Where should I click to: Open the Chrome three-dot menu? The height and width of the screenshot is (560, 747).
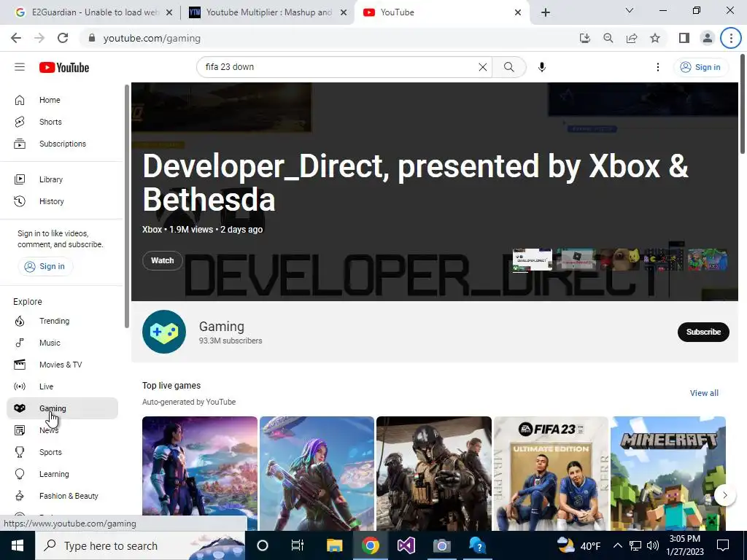731,38
